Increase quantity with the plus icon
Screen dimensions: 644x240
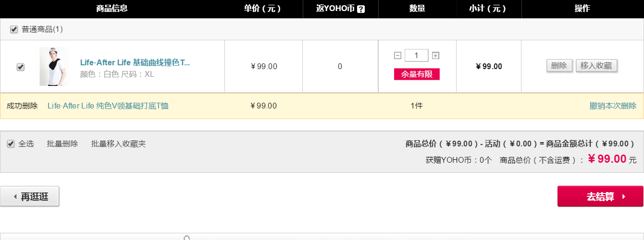pos(435,56)
